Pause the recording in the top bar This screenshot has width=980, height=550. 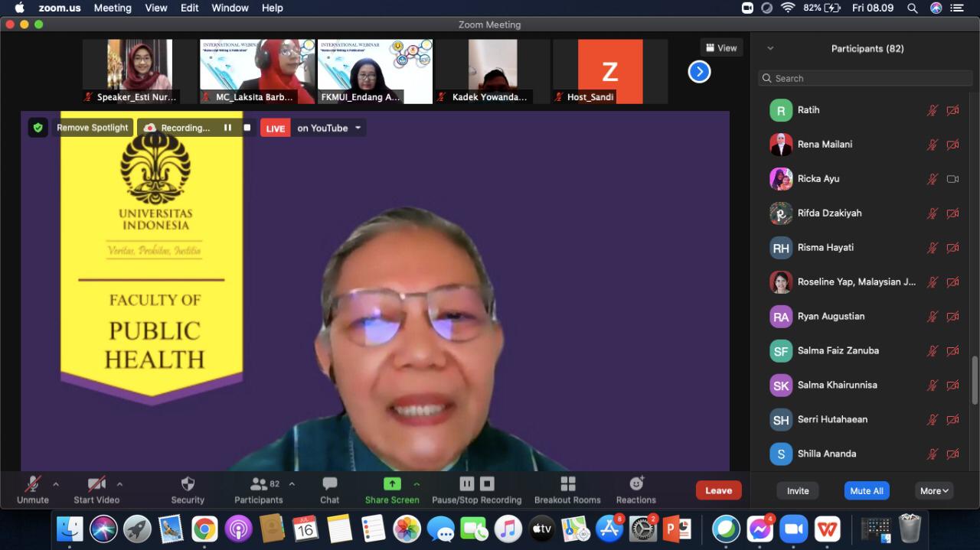(227, 128)
